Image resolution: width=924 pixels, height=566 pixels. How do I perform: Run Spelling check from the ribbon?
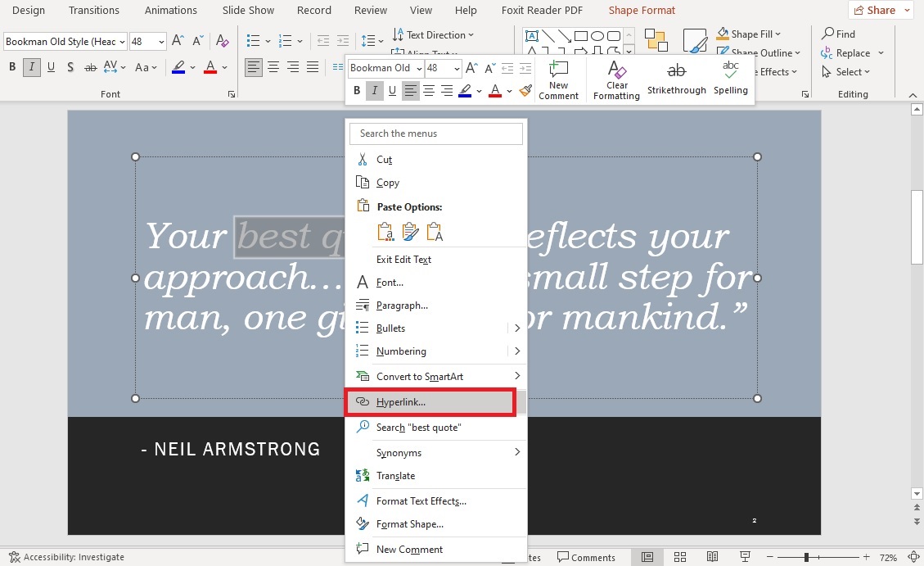pos(730,79)
